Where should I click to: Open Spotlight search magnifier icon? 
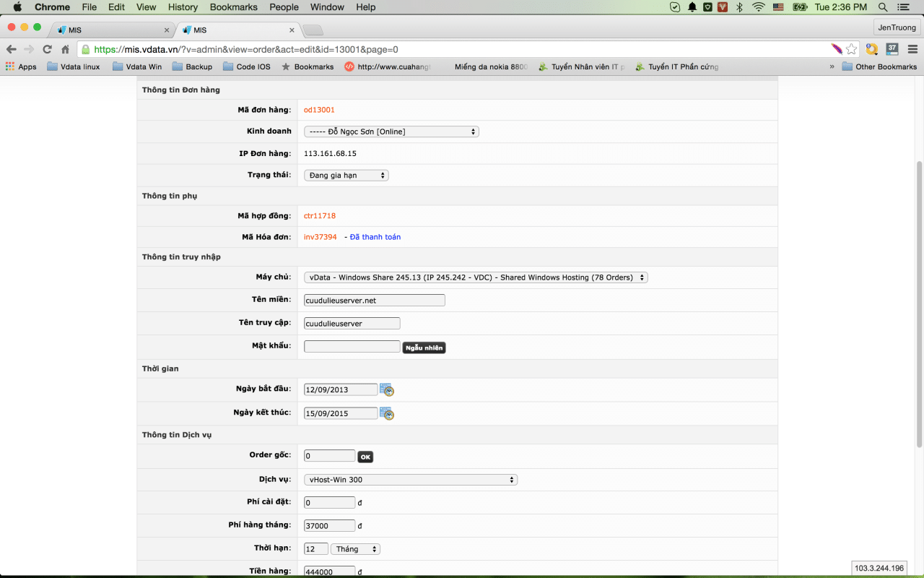(882, 7)
